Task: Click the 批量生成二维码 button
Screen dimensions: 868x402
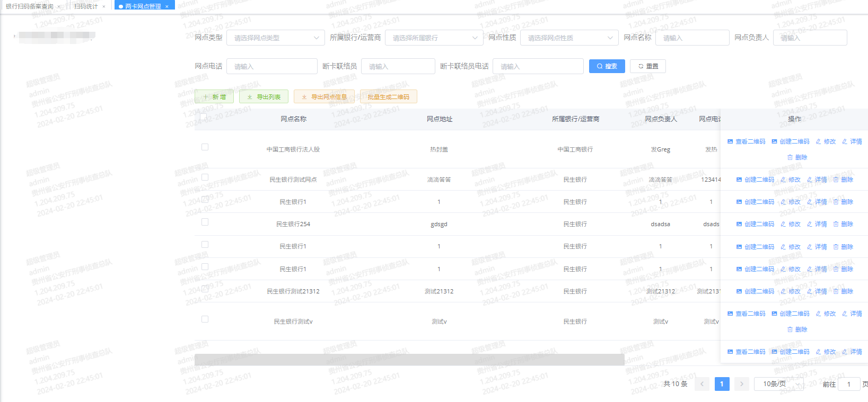Action: [x=388, y=96]
